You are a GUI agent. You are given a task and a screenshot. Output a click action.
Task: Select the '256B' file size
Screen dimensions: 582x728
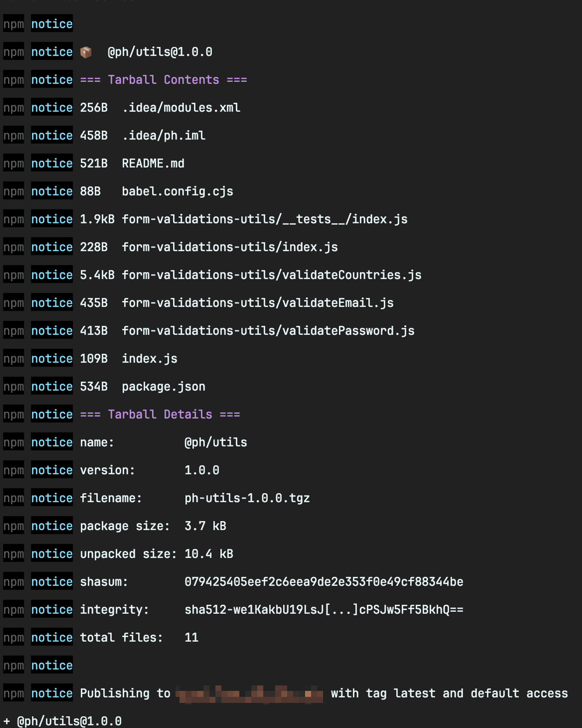(94, 108)
